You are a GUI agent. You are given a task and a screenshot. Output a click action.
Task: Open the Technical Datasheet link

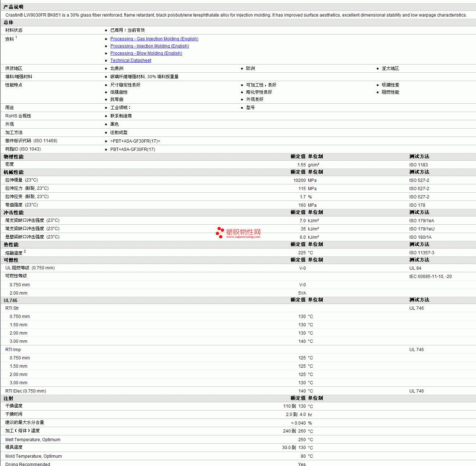pyautogui.click(x=131, y=61)
